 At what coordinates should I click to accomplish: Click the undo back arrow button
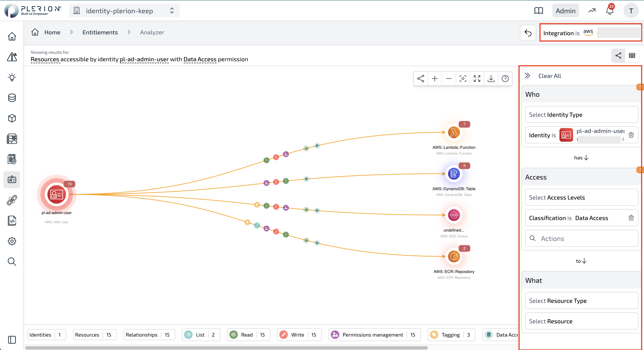pyautogui.click(x=528, y=33)
